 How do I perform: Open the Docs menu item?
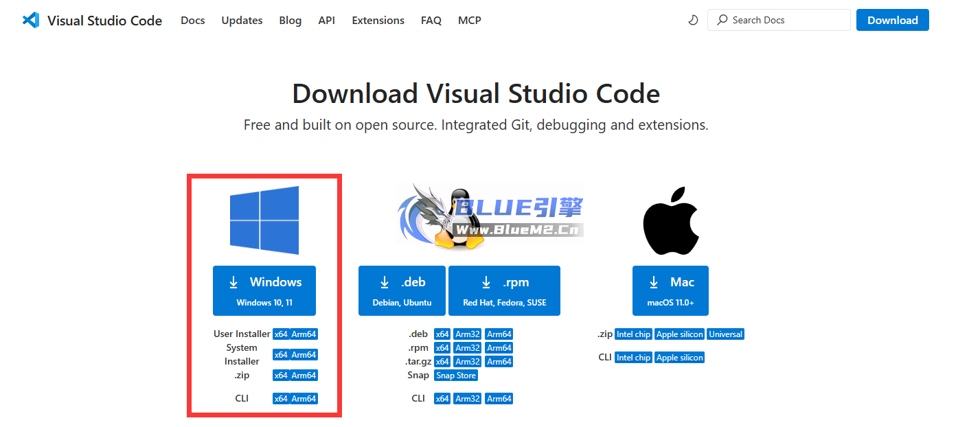pos(193,21)
